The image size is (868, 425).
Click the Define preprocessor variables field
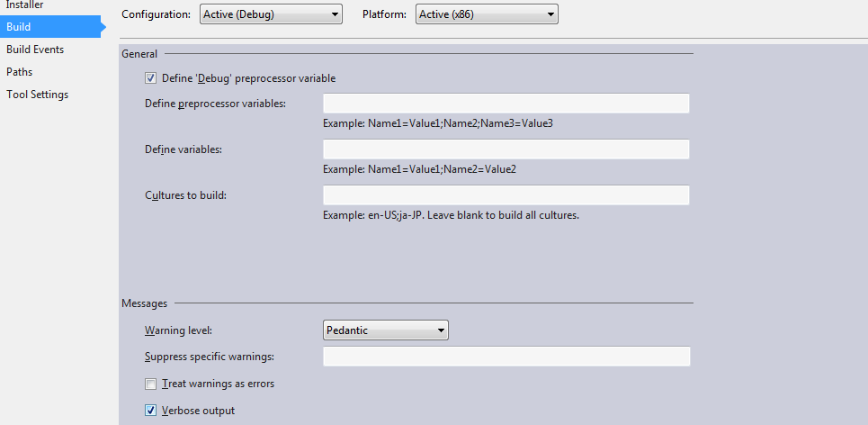[506, 103]
